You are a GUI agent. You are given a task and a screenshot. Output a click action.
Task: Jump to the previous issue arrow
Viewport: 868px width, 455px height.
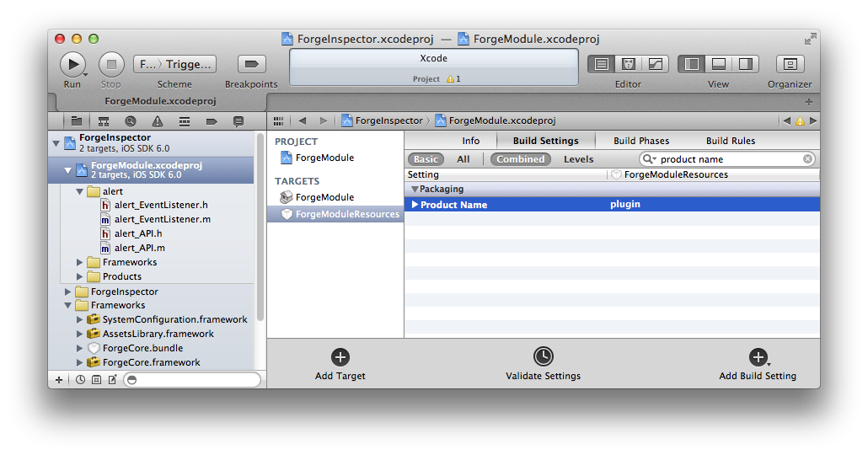tap(786, 120)
